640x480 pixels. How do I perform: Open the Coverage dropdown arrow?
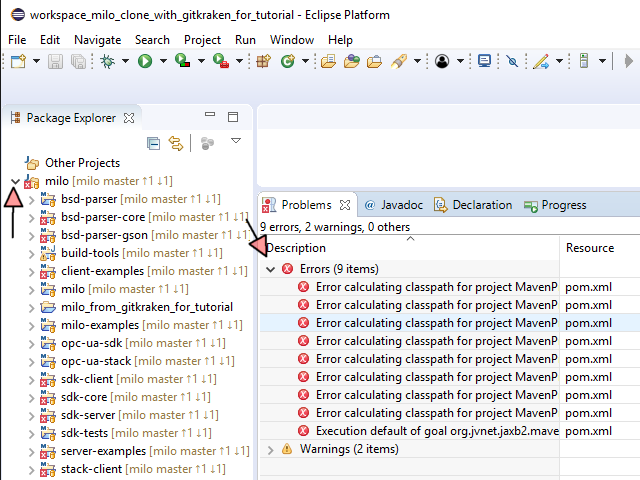pyautogui.click(x=201, y=62)
